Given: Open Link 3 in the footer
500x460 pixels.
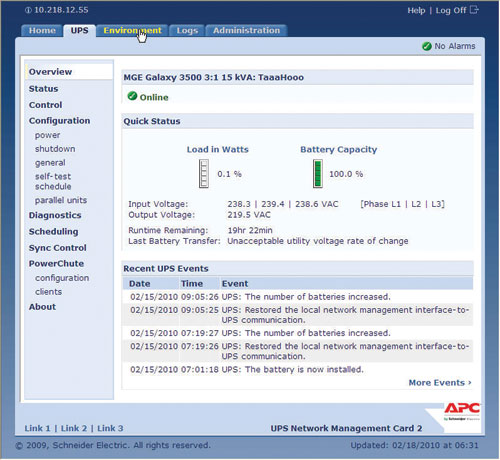Looking at the screenshot, I should pos(110,428).
